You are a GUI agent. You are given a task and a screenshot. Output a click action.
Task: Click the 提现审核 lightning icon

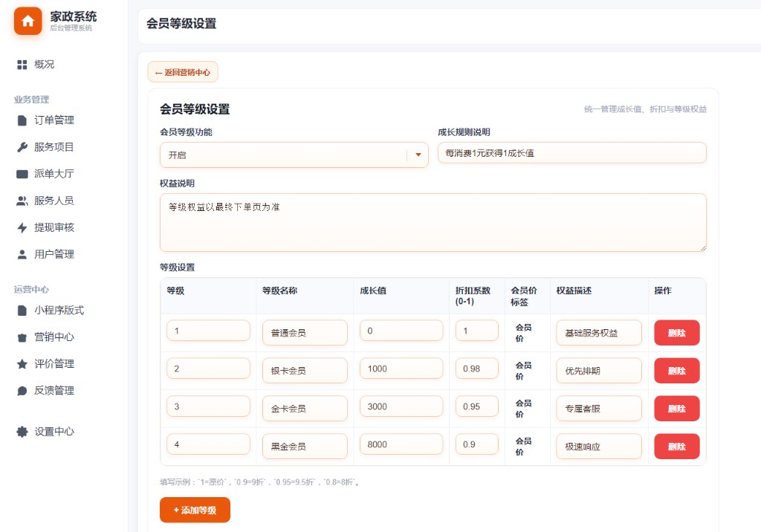click(22, 227)
